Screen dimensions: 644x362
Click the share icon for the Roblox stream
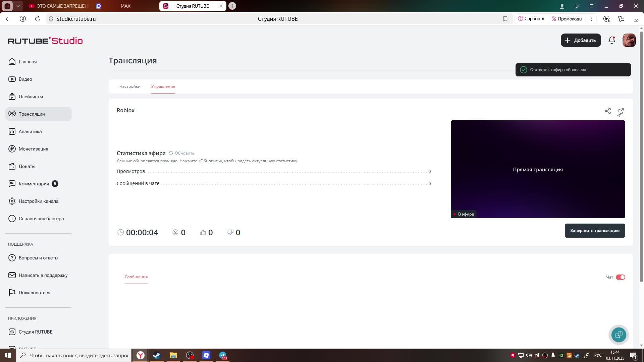pyautogui.click(x=607, y=111)
